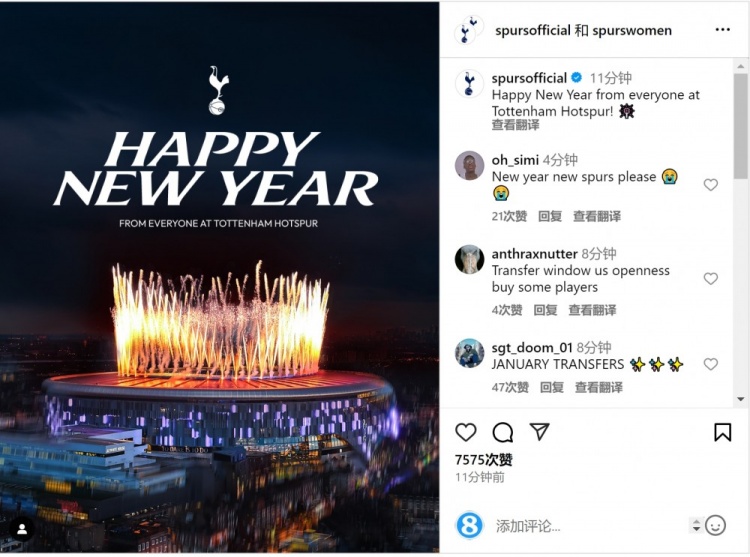Open spursofficial profile avatar in caption
Viewport: 750px width, 557px height.
pos(469,84)
